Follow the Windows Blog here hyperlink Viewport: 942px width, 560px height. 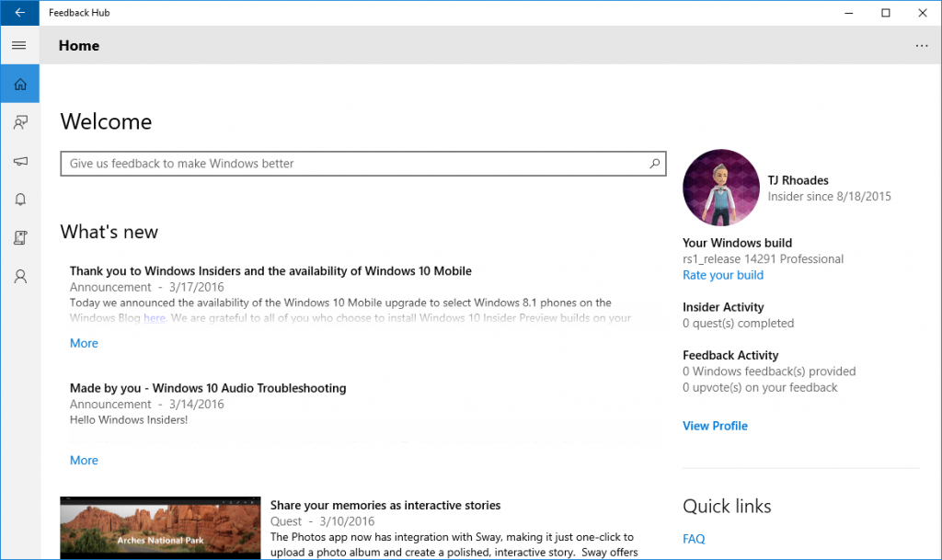pyautogui.click(x=154, y=316)
